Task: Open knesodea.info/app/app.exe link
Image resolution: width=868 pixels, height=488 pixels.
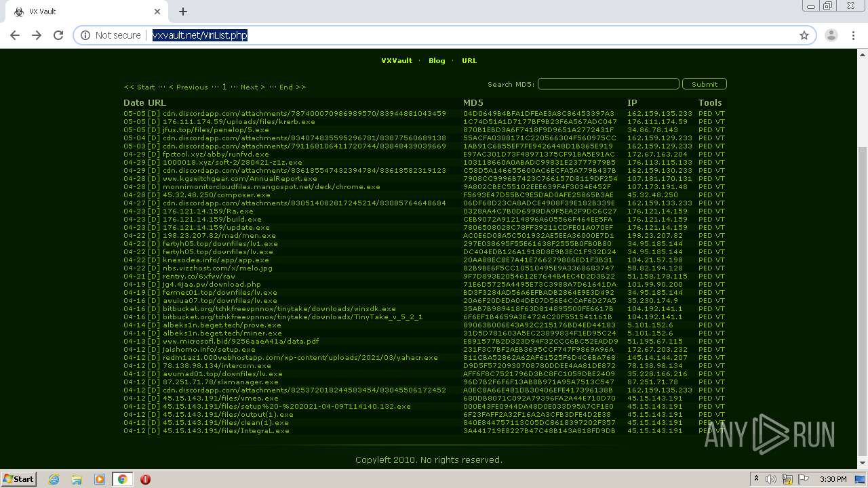Action: (x=216, y=260)
